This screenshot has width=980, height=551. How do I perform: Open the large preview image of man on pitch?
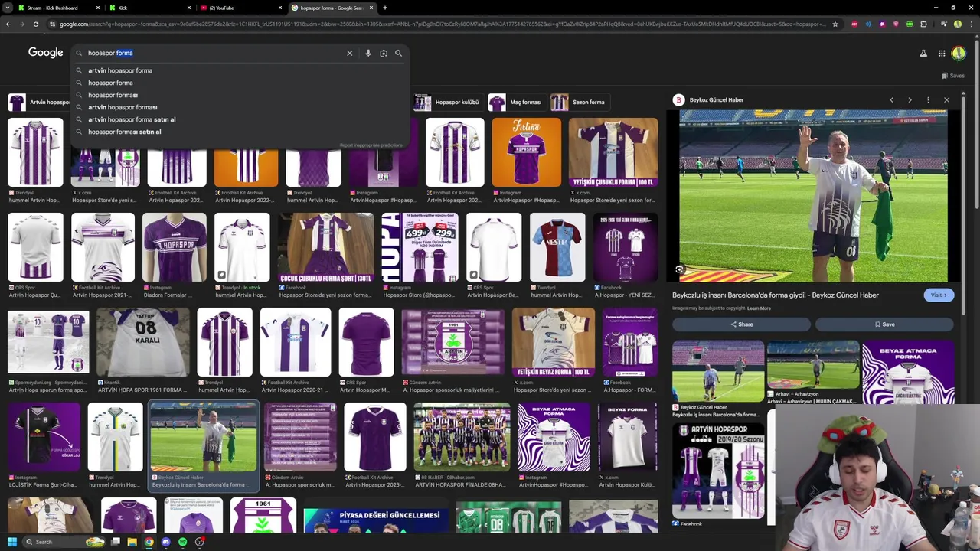(813, 196)
